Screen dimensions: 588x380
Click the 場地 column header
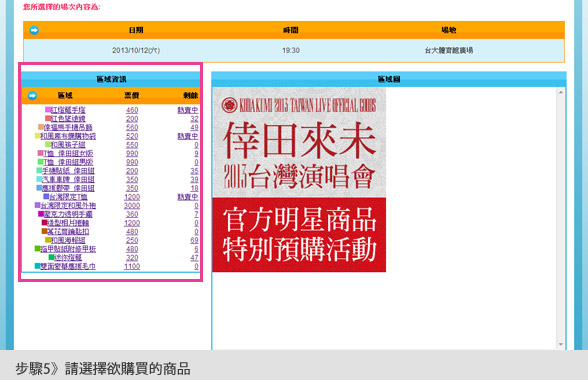(448, 30)
